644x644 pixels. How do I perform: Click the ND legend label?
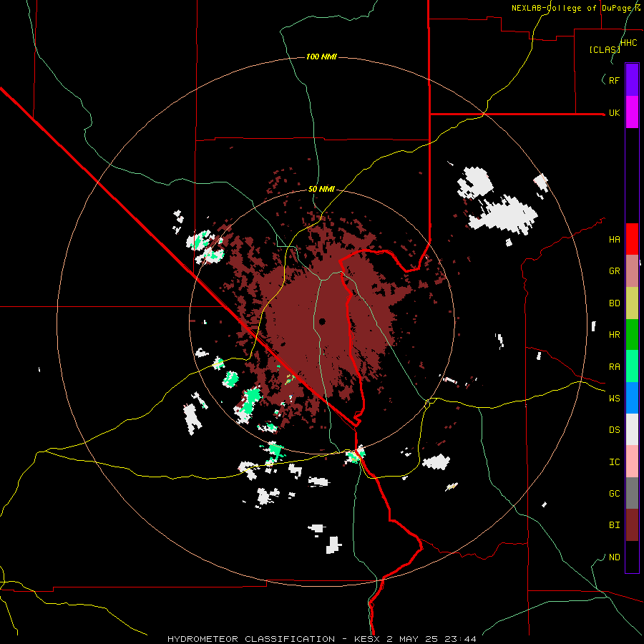(614, 557)
